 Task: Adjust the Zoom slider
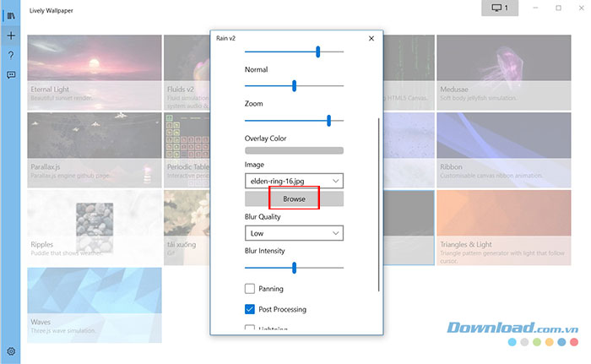pyautogui.click(x=294, y=121)
